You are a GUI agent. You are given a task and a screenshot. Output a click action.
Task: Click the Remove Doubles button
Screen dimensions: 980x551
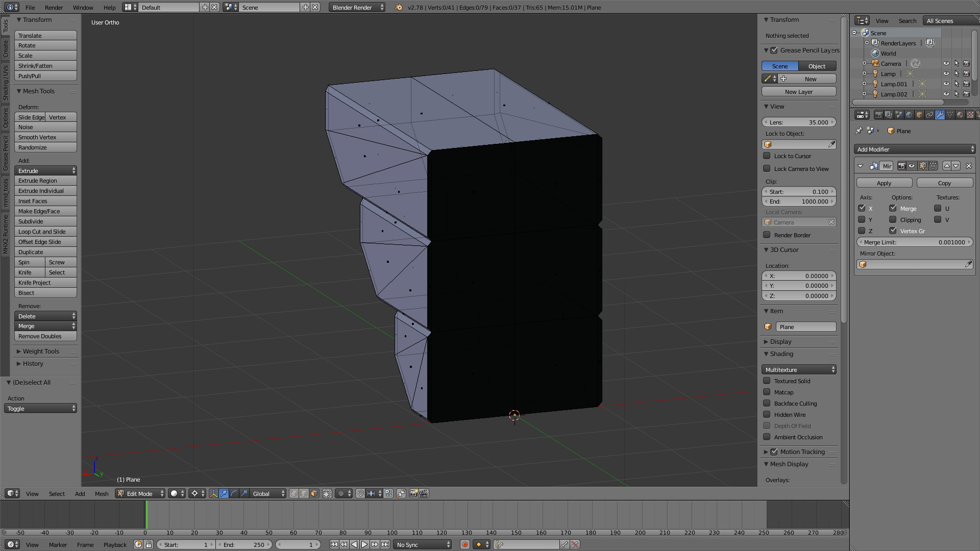45,336
